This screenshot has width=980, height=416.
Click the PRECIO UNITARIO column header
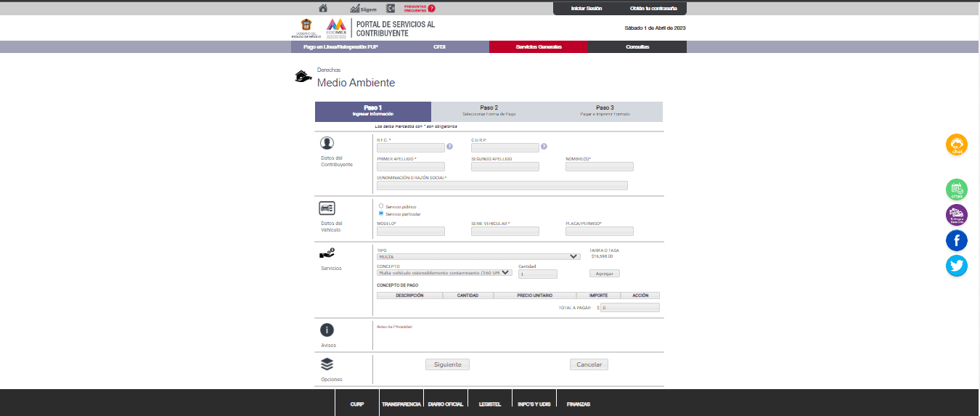535,295
